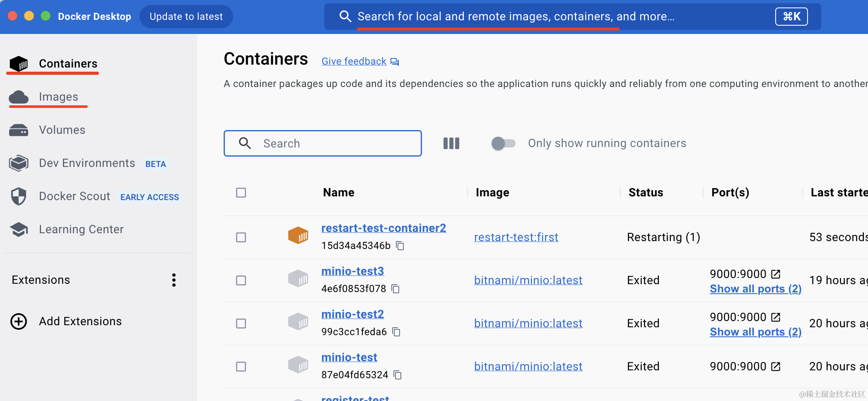Expand Show all ports for minio-test2
Image resolution: width=868 pixels, height=401 pixels.
pyautogui.click(x=755, y=332)
